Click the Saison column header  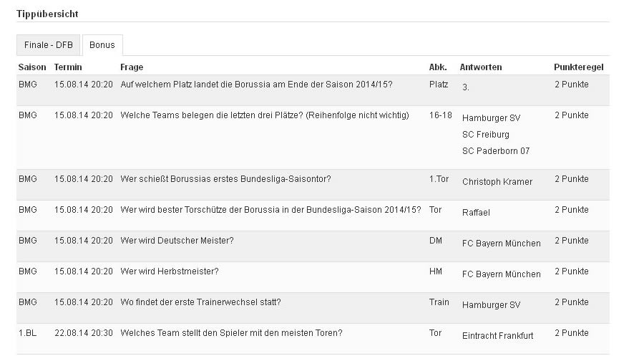pos(32,67)
